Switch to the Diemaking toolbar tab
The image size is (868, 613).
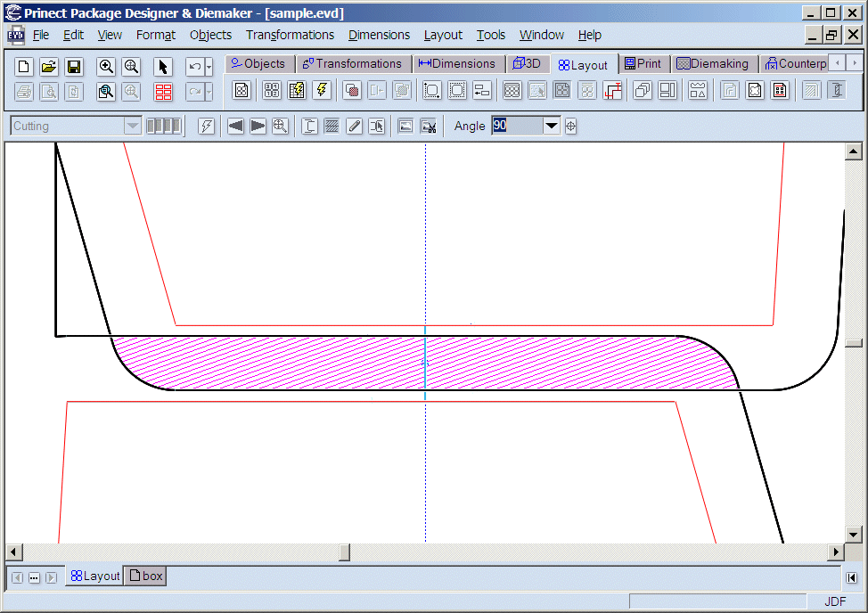714,63
